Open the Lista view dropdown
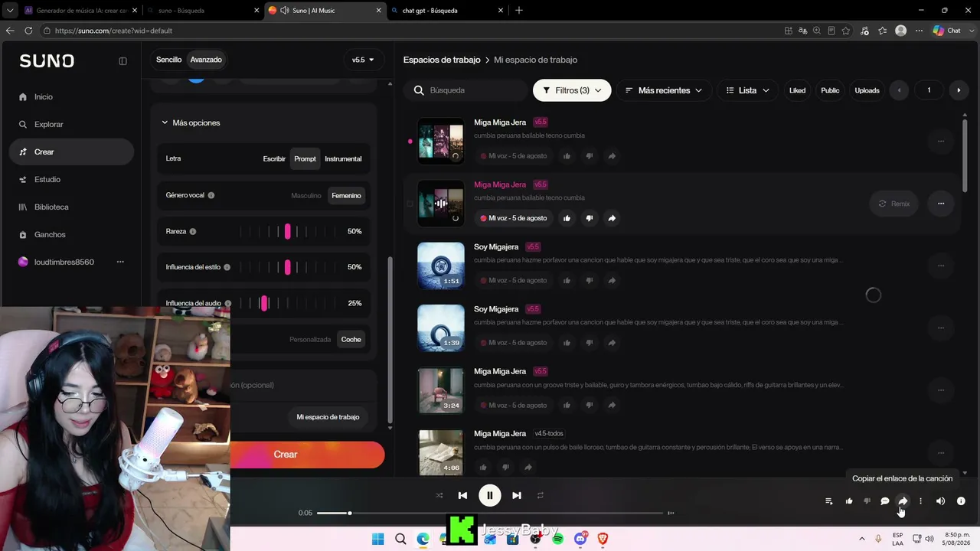Screen dimensions: 980x551 pos(747,90)
